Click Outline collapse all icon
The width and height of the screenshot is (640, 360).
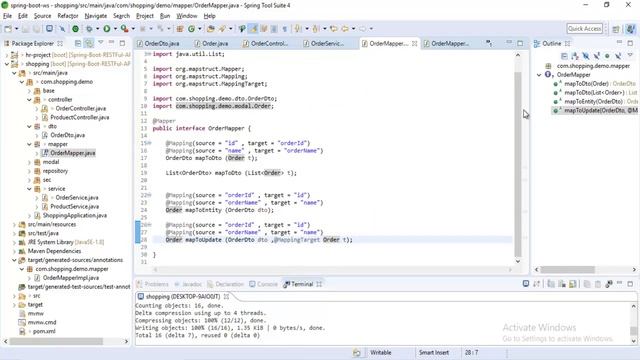564,56
